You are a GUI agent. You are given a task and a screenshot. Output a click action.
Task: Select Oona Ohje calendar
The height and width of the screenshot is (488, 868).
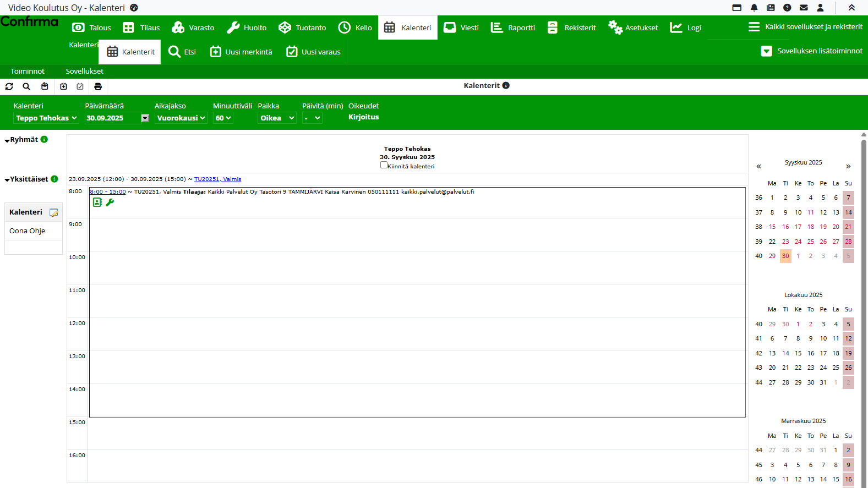tap(28, 231)
